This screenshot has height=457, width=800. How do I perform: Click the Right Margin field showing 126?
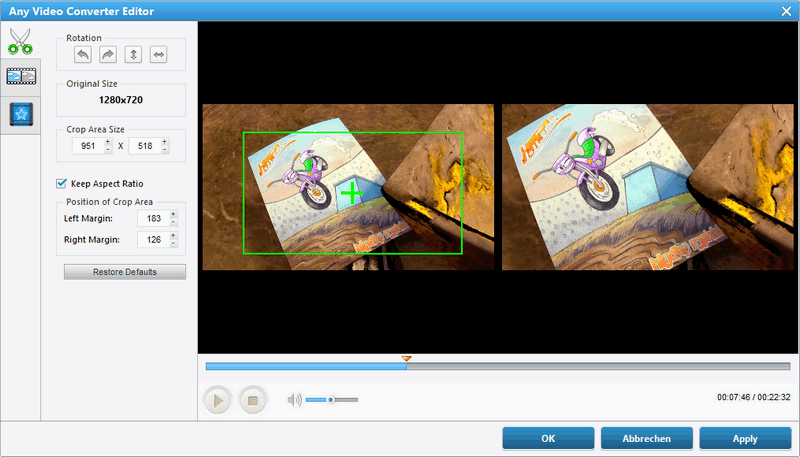[x=154, y=240]
